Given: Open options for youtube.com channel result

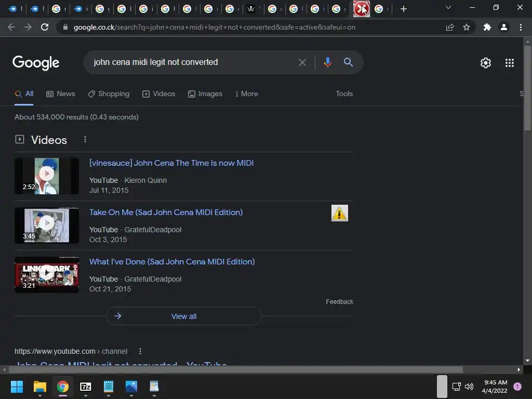Looking at the screenshot, I should coord(140,351).
